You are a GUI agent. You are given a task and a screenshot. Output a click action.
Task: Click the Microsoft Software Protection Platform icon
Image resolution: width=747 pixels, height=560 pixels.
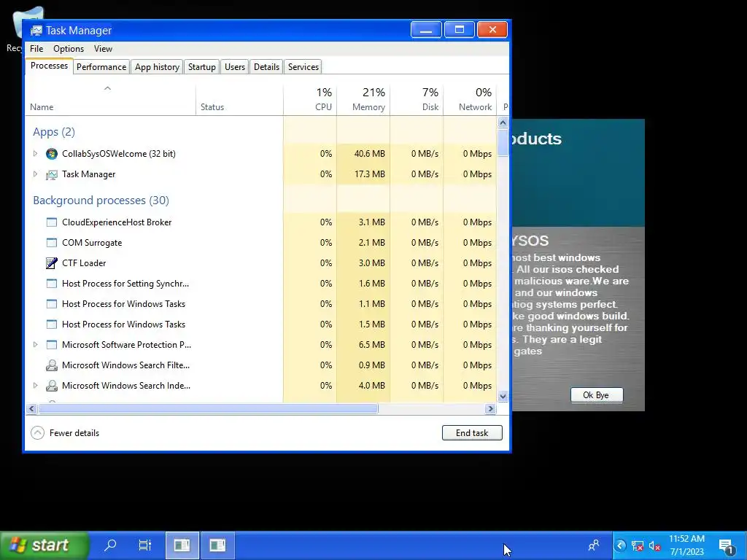pos(52,345)
